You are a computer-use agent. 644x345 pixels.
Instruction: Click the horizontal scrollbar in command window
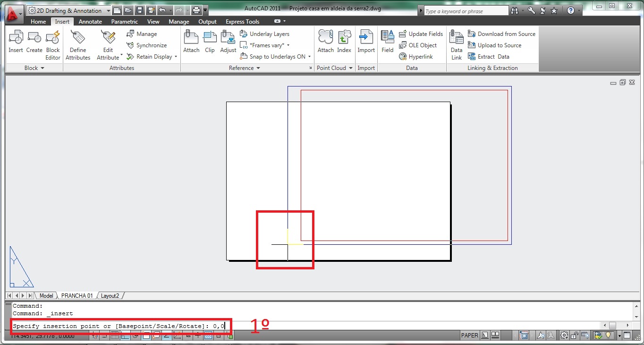(613, 325)
